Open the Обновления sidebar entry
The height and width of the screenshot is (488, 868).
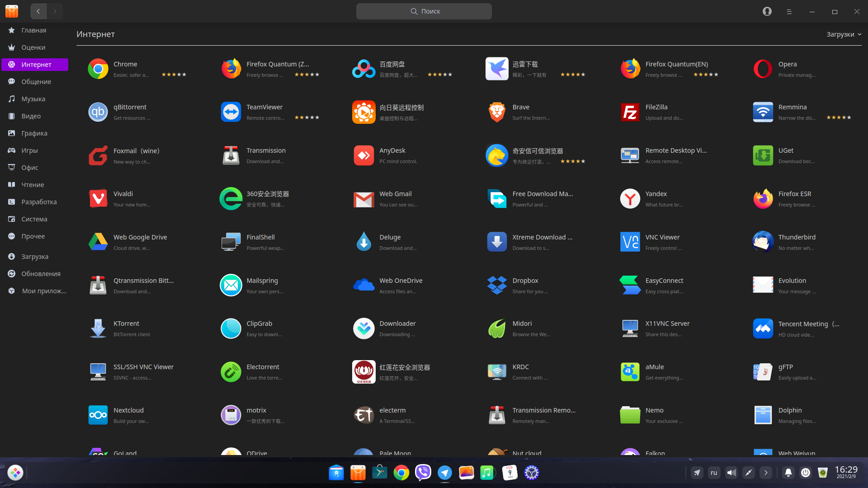[35, 274]
